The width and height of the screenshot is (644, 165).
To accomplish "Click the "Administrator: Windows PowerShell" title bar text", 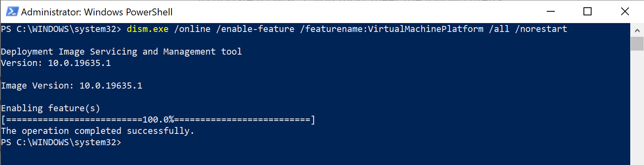I will (x=97, y=12).
